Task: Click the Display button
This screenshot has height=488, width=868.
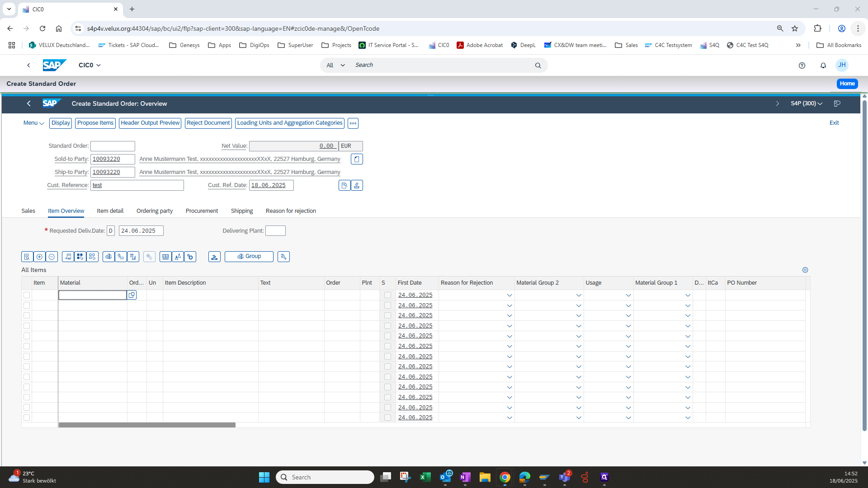Action: [x=61, y=123]
